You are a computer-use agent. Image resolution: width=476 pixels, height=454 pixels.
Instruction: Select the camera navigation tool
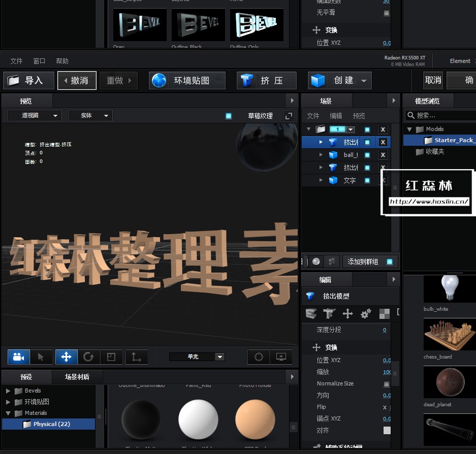click(x=18, y=356)
